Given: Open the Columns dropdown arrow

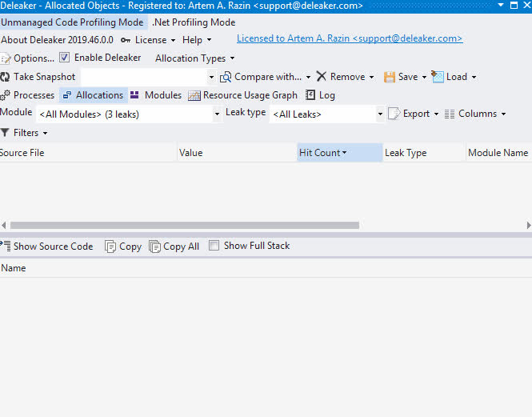Looking at the screenshot, I should 503,114.
